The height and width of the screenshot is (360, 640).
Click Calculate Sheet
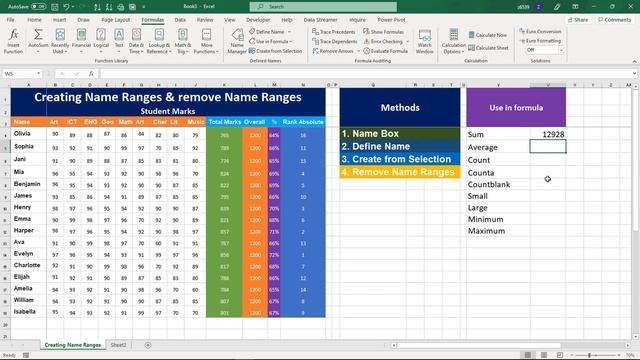pyautogui.click(x=489, y=48)
